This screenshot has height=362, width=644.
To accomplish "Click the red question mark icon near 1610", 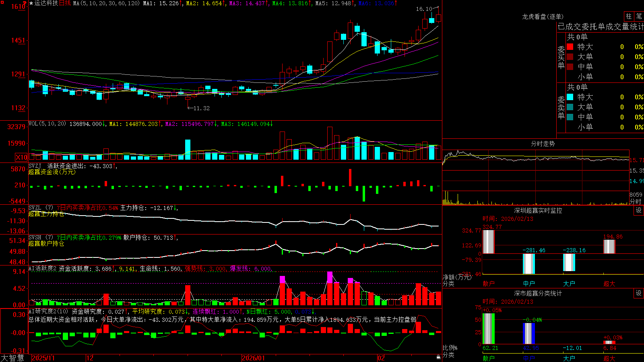I will pos(25,3).
